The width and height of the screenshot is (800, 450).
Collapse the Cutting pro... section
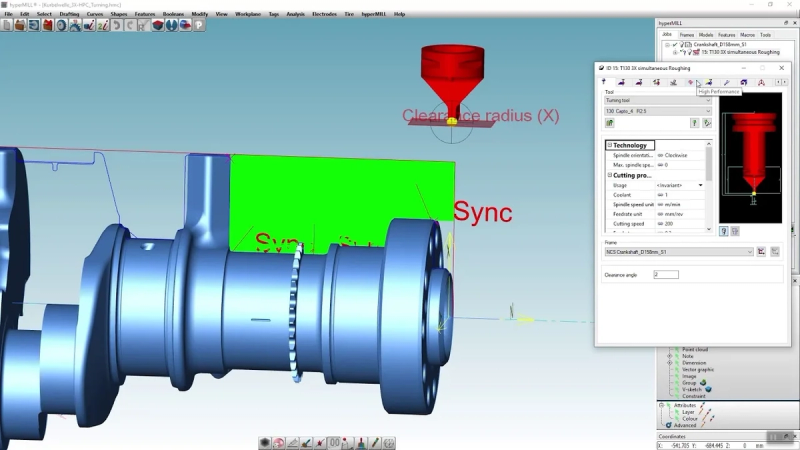pos(609,175)
